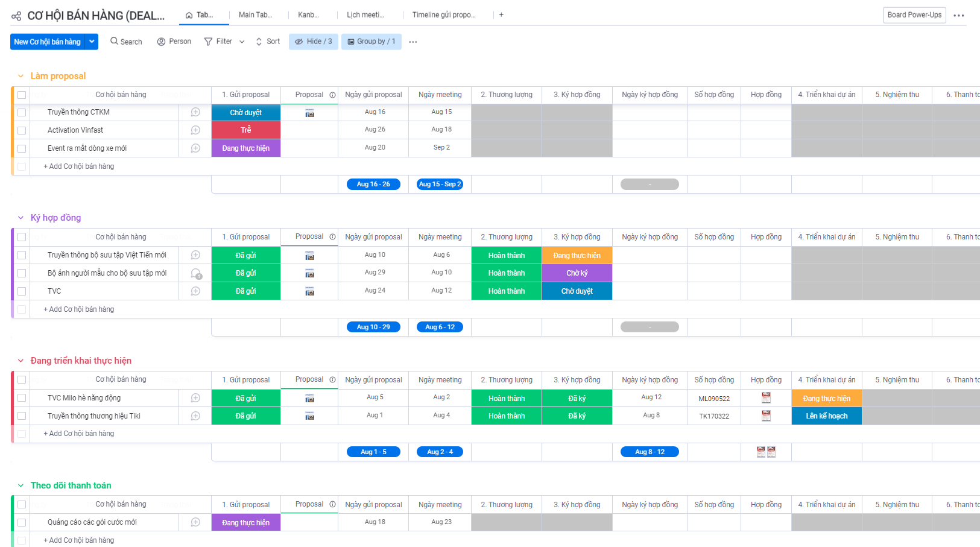980x547 pixels.
Task: Click the info icon in the Proposal column header
Action: (x=332, y=95)
